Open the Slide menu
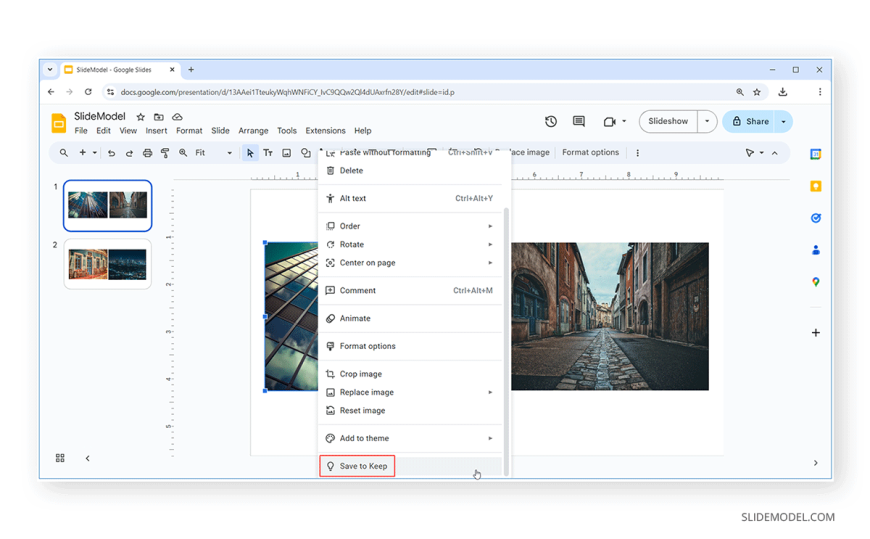870x539 pixels. click(x=220, y=130)
